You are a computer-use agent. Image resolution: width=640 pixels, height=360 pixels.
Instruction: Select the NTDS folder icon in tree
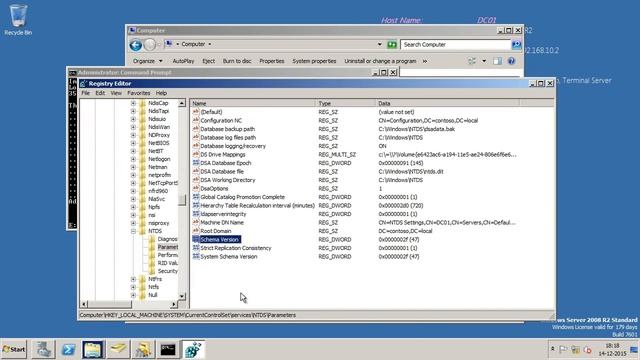[x=142, y=231]
